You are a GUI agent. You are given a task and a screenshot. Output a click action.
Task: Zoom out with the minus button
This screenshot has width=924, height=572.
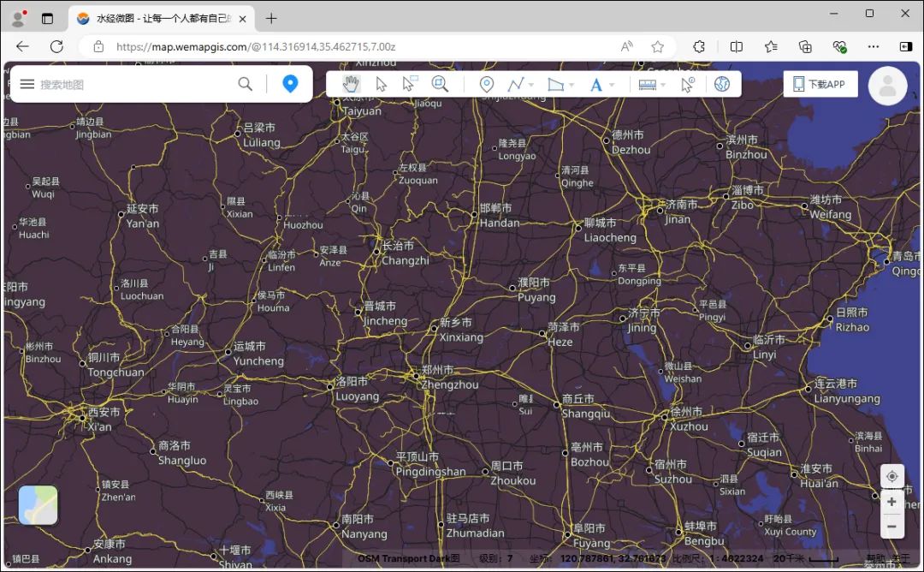892,526
